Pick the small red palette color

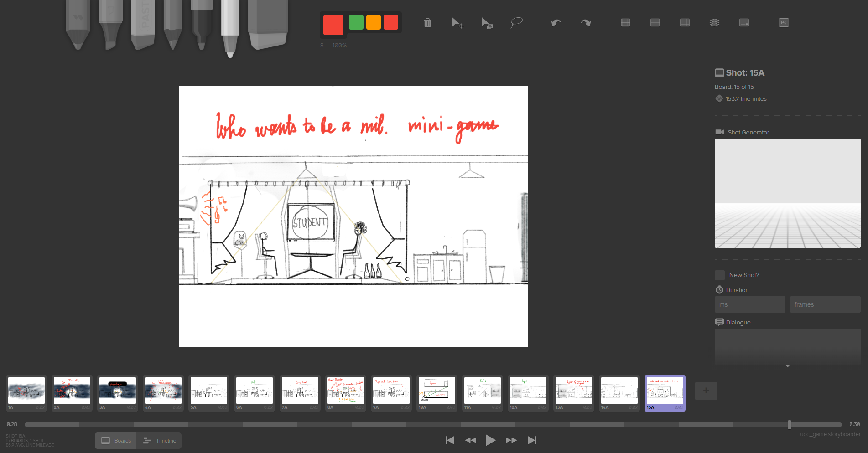391,22
